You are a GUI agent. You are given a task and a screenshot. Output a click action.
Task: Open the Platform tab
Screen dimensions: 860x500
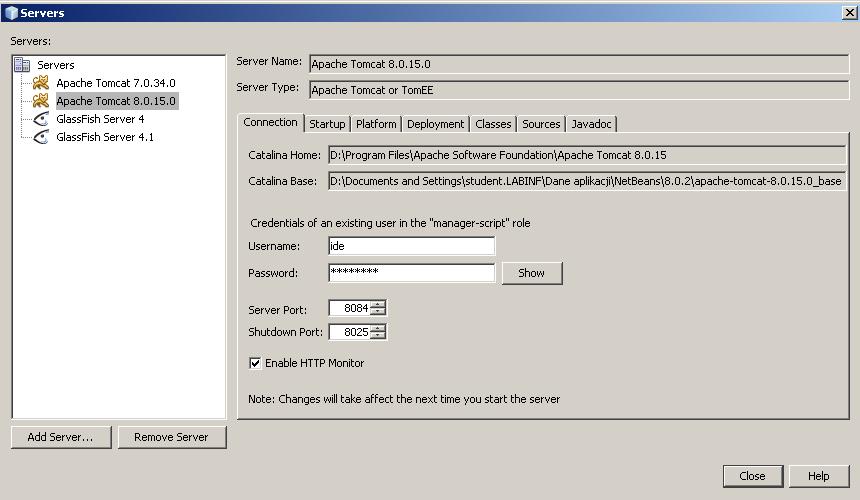[376, 124]
